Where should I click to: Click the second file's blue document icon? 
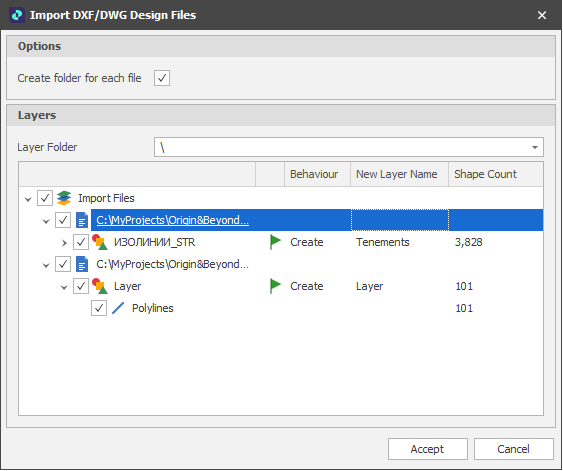coord(82,264)
